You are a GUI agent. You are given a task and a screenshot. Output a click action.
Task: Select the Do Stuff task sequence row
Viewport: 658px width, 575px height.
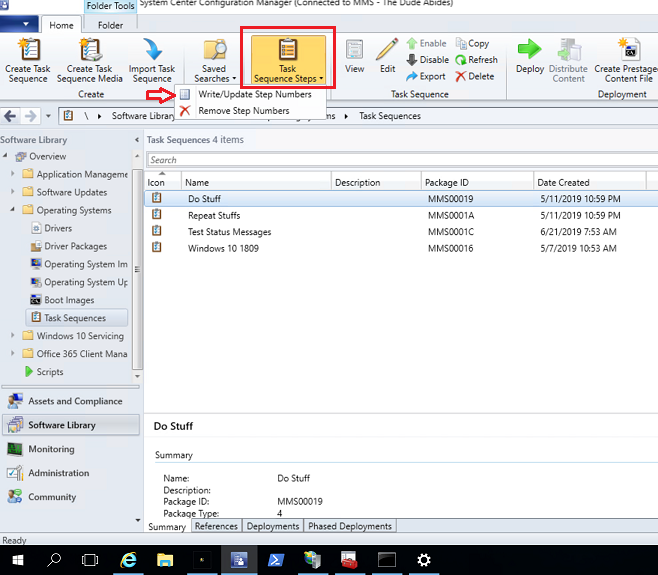tap(401, 199)
